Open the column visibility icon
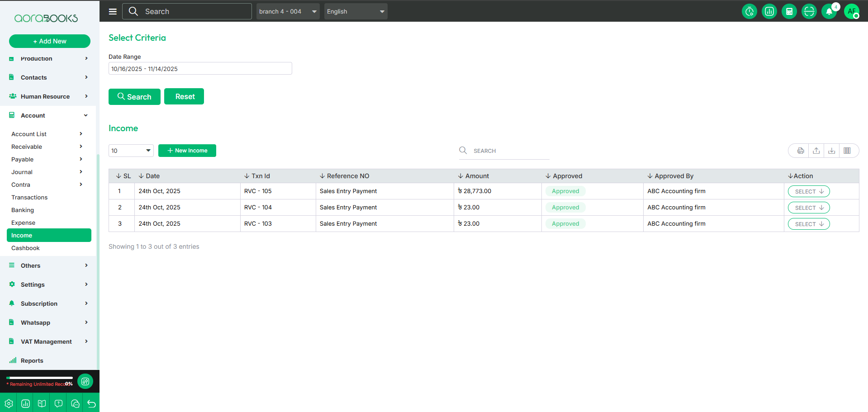 coord(847,151)
